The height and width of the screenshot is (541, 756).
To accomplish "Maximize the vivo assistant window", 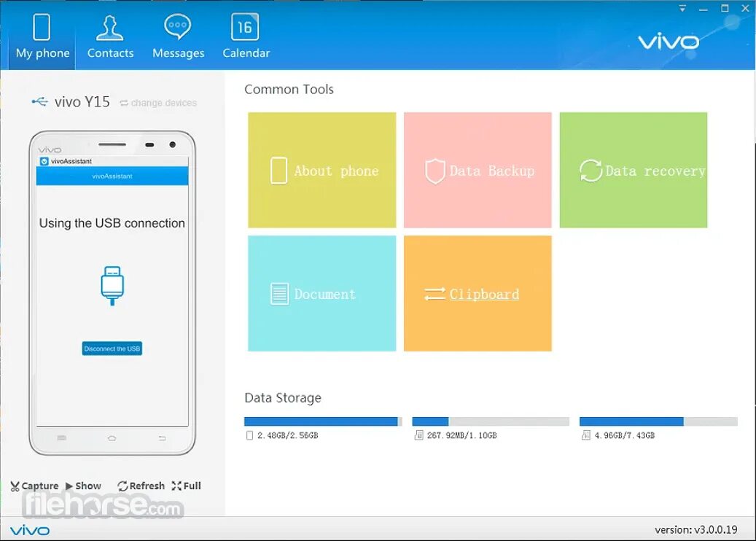I will click(725, 8).
